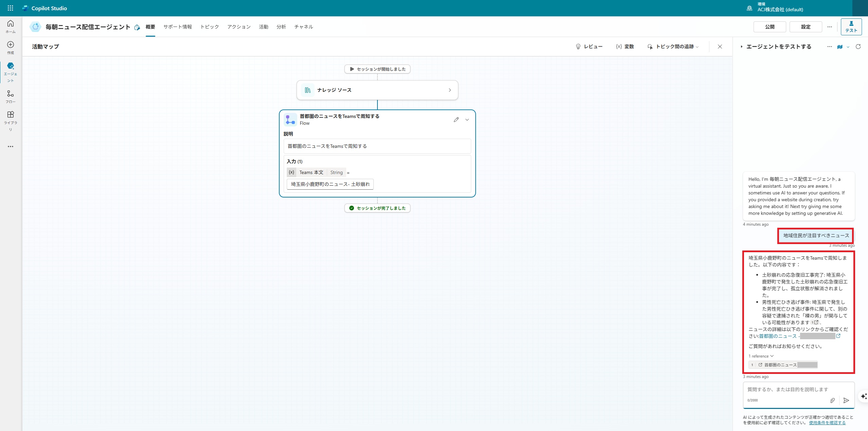Open the header more options ellipsis
868x431 pixels.
[830, 27]
